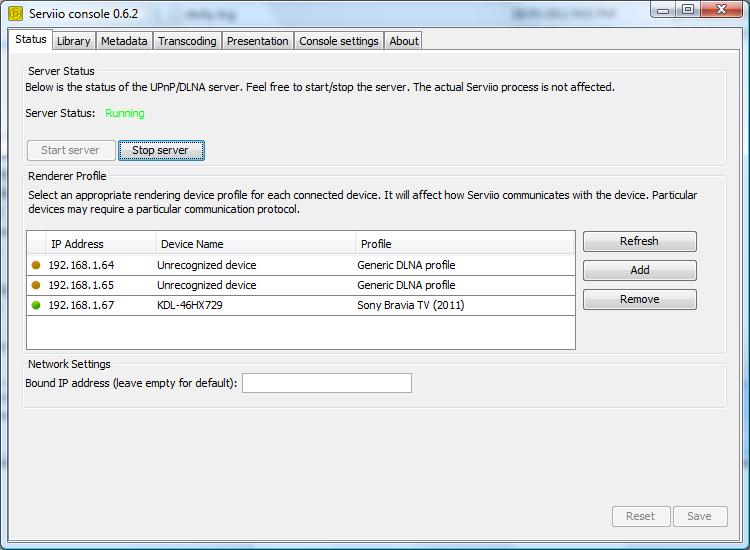
Task: Sort table by IP Address column header
Action: tap(100, 244)
